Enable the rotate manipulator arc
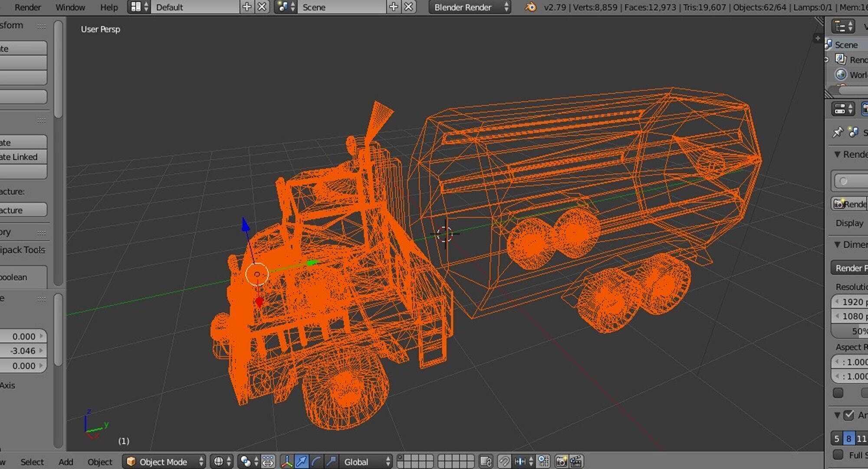This screenshot has width=868, height=469. tap(316, 462)
